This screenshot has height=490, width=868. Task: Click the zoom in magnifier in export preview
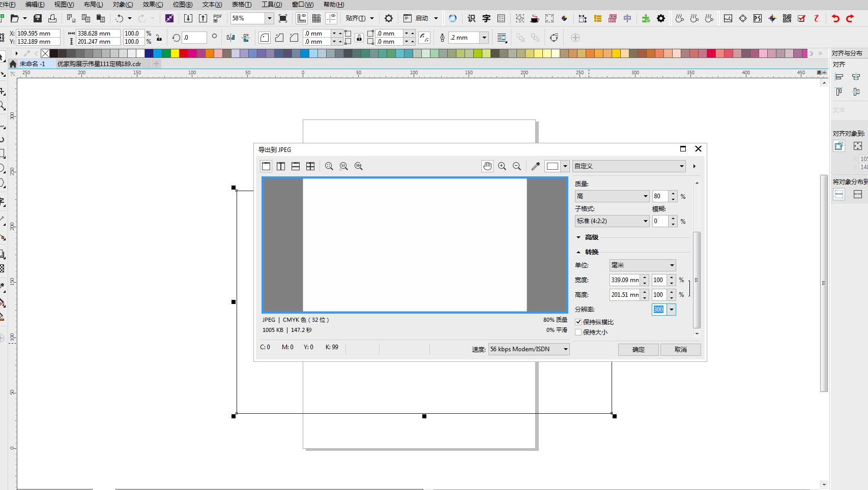(x=502, y=166)
